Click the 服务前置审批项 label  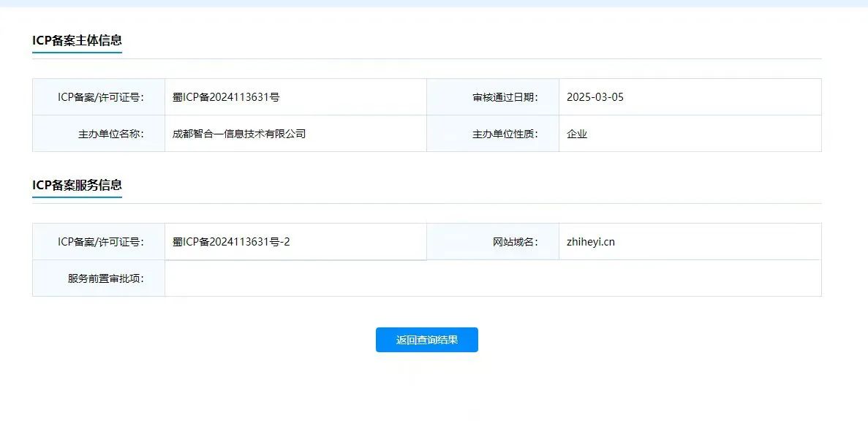coord(106,279)
